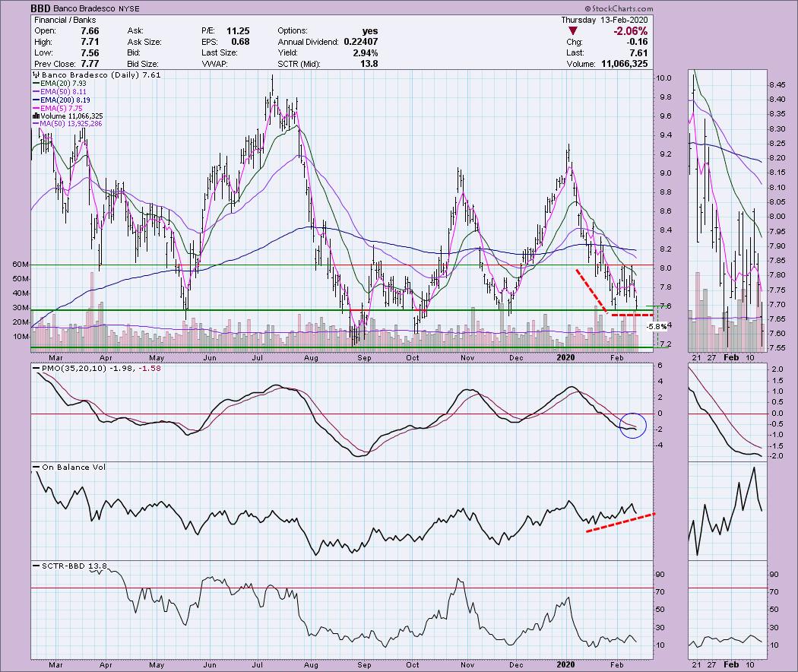798x672 pixels.
Task: Click the 10M volume axis label
Action: [21, 337]
